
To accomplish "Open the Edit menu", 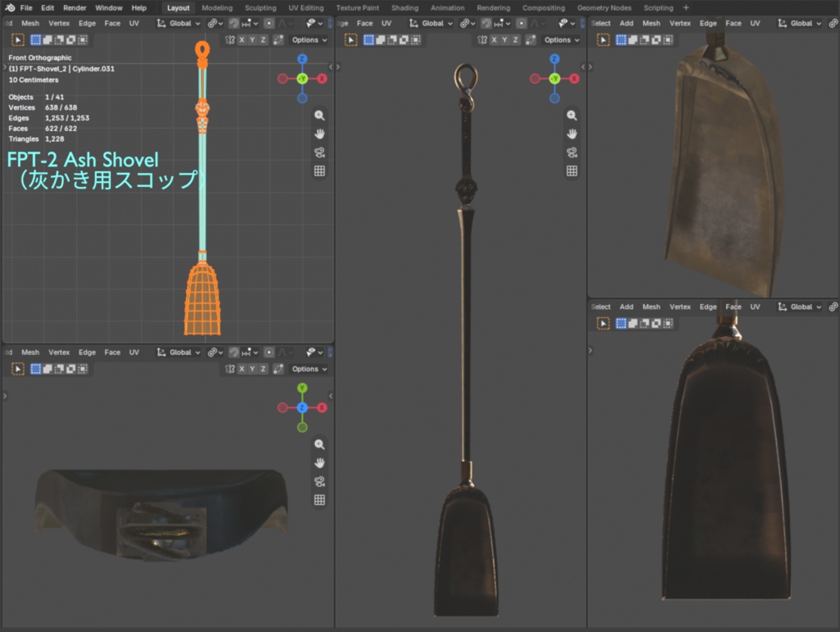I will pos(48,8).
